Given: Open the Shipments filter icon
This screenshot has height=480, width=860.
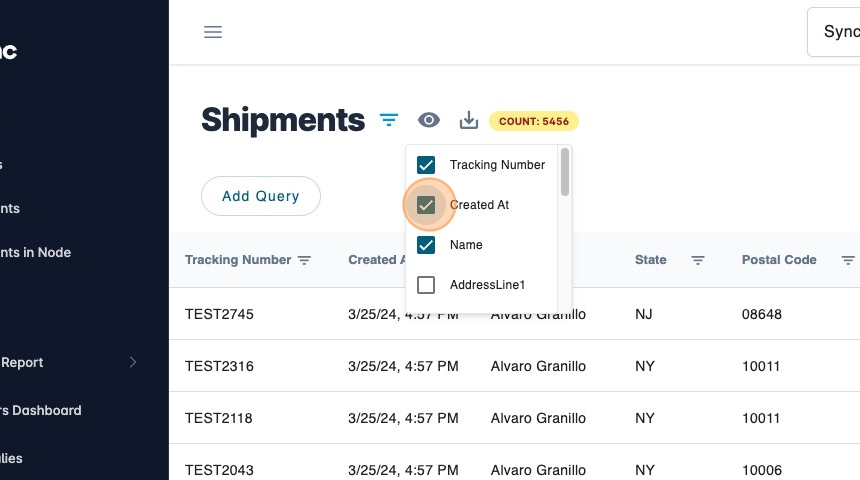Looking at the screenshot, I should click(x=389, y=121).
